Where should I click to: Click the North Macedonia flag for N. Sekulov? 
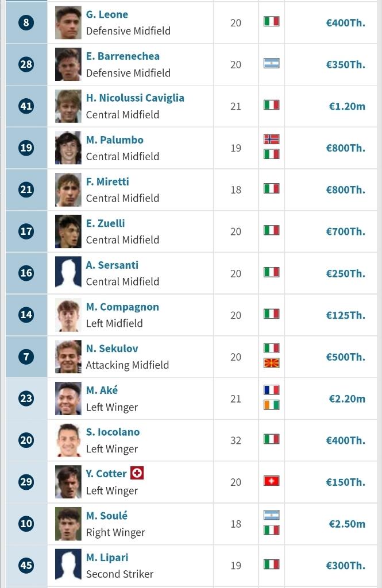(271, 363)
